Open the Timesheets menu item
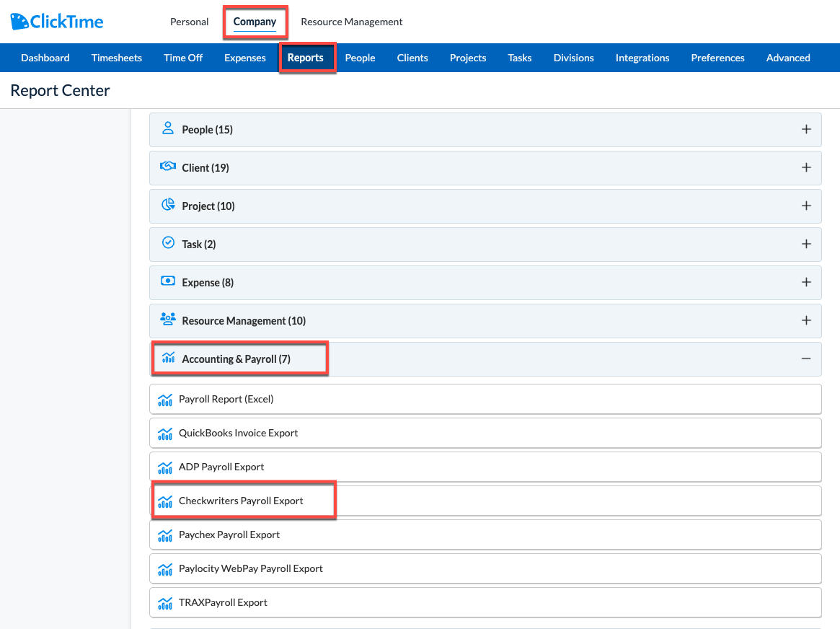 click(116, 58)
